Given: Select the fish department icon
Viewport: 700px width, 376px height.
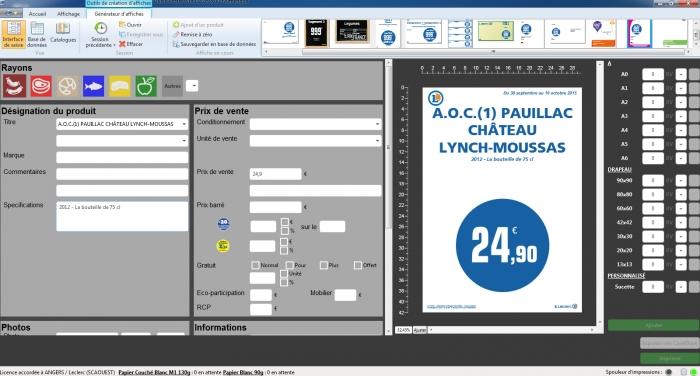Looking at the screenshot, I should pos(93,86).
